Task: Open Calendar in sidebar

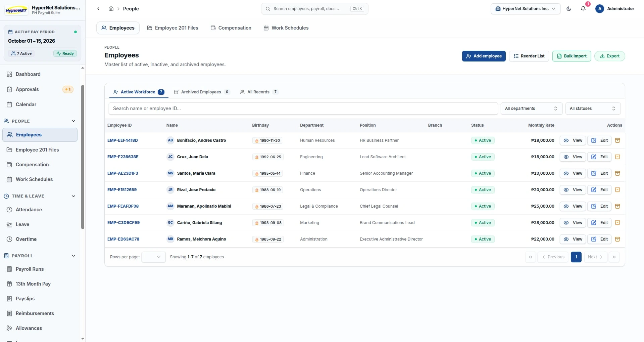Action: (x=40, y=104)
